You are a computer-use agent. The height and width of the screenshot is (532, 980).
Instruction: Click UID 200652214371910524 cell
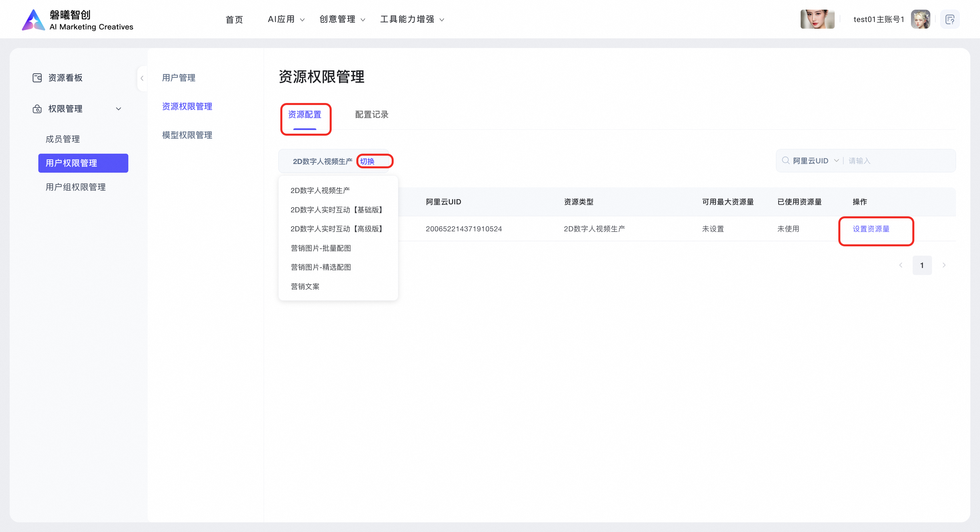click(x=464, y=229)
